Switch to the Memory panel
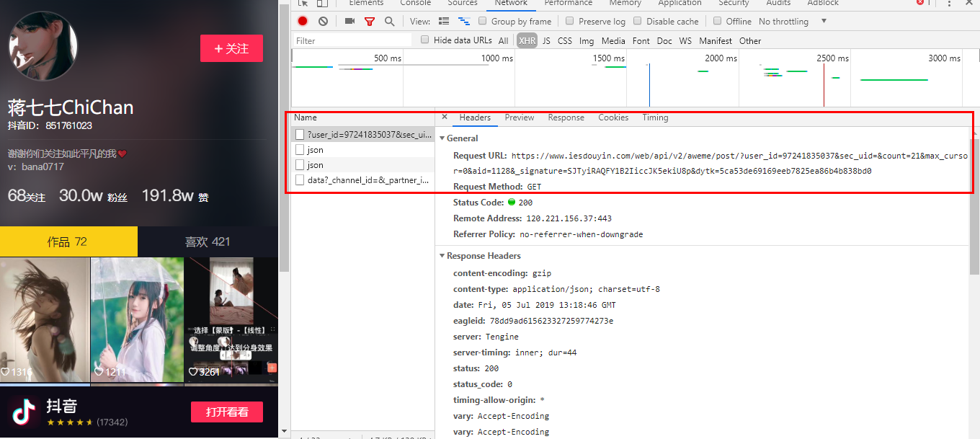 pos(625,3)
